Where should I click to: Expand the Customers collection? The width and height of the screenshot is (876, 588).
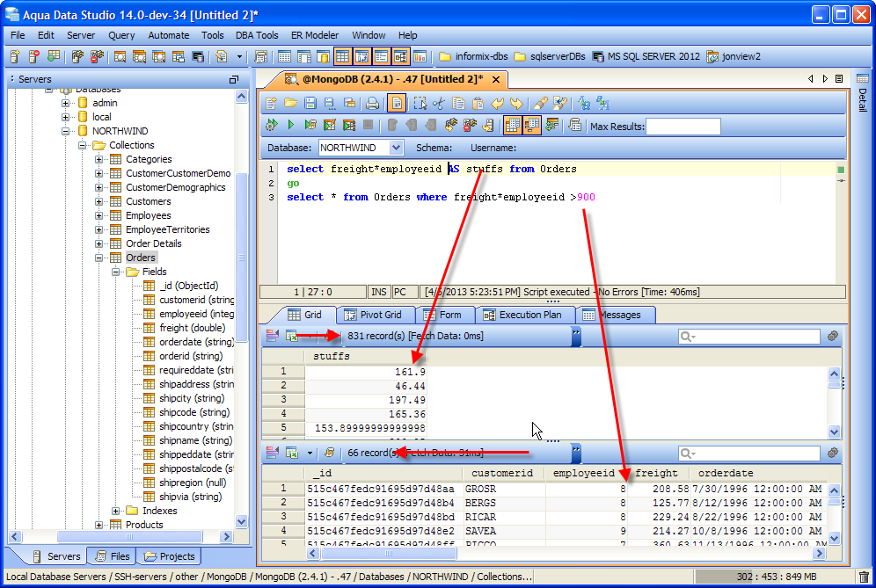(99, 201)
